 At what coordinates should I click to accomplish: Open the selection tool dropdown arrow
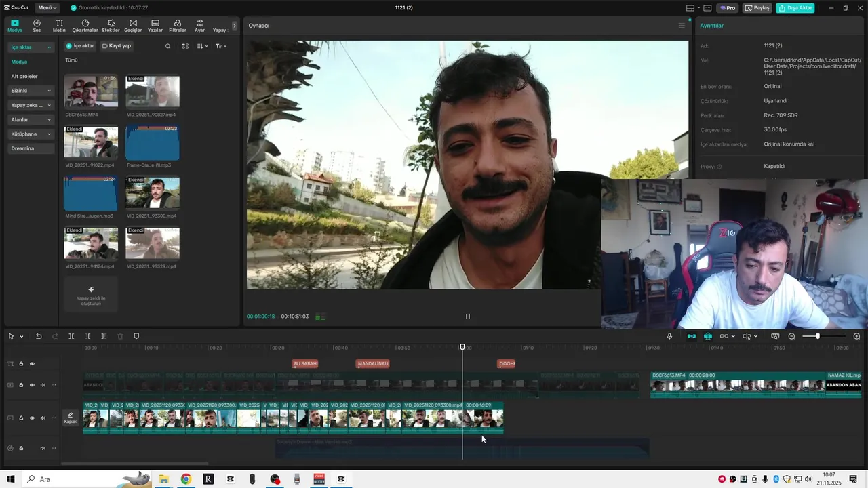[21, 336]
